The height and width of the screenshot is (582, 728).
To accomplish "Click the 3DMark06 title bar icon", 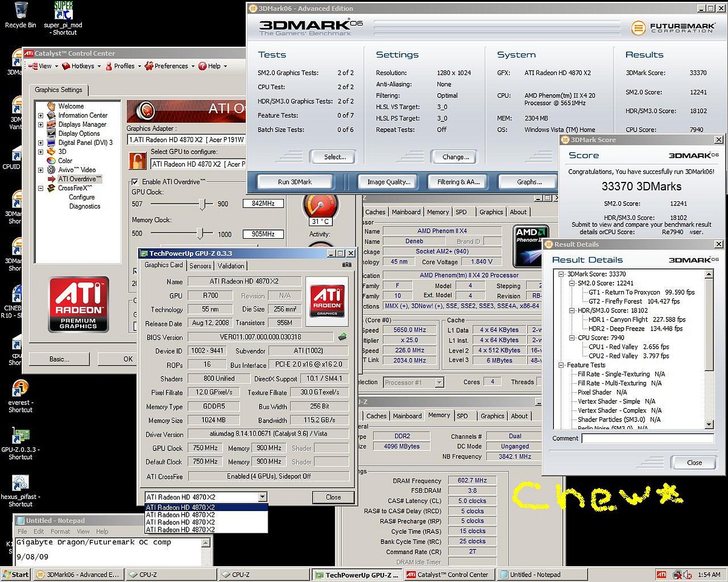I will tap(253, 8).
